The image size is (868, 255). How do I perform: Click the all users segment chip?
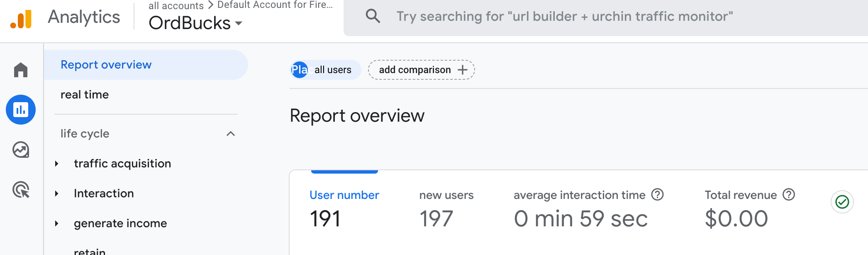(x=325, y=70)
